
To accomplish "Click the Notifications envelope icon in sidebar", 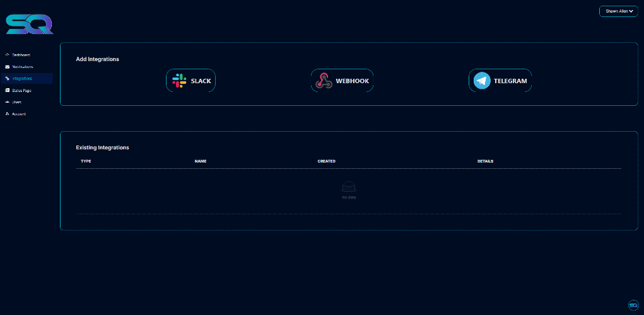I will [7, 67].
